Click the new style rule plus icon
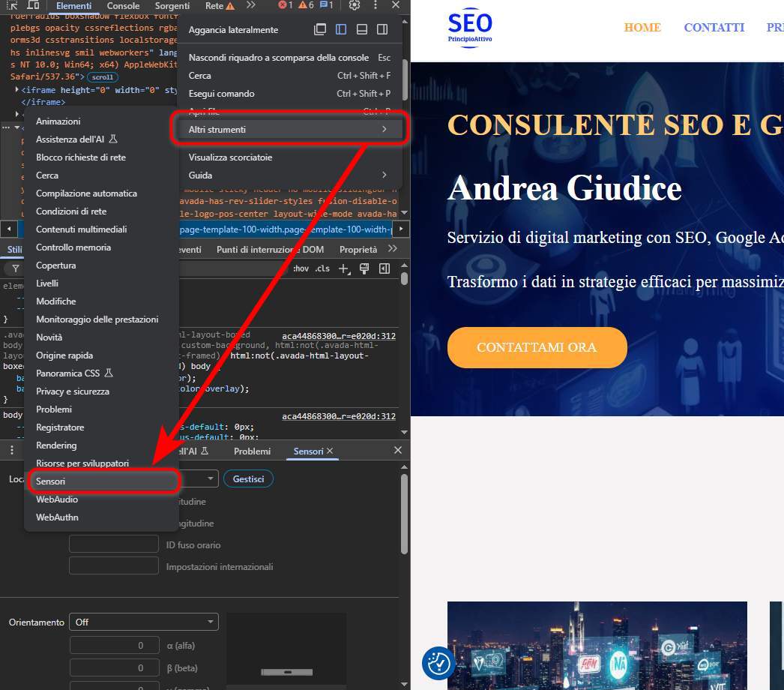The height and width of the screenshot is (690, 784). pos(344,269)
